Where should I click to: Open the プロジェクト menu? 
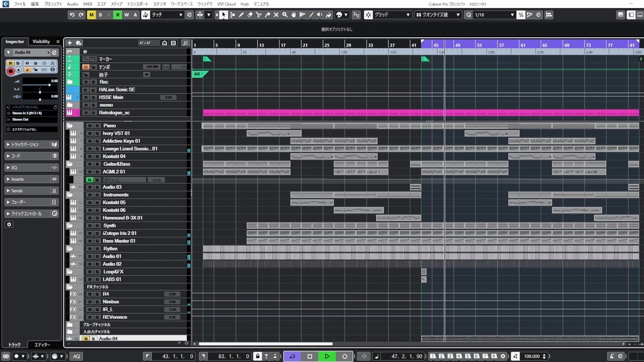coord(53,4)
